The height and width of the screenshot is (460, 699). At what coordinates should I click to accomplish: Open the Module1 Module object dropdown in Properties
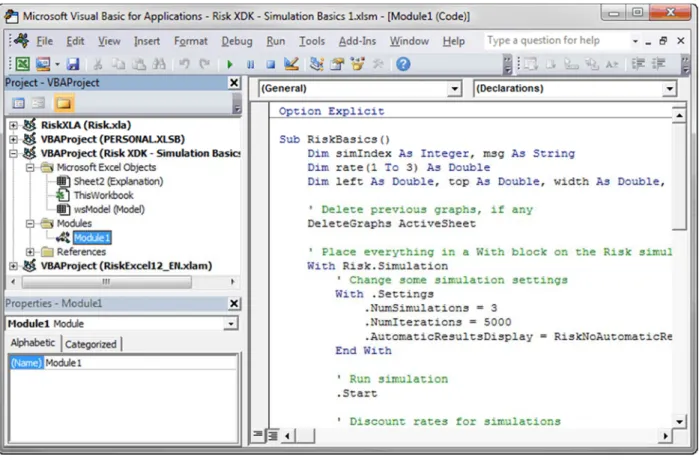coord(230,324)
